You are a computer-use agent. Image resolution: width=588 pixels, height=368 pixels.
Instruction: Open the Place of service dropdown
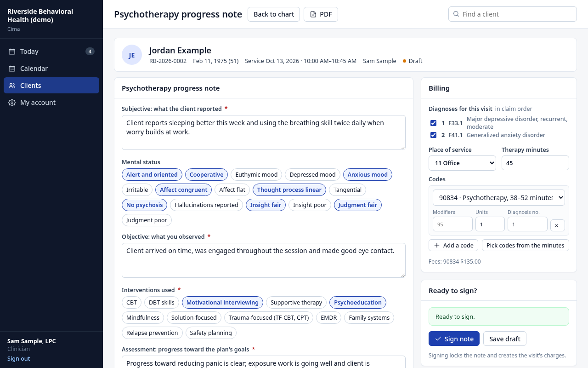pos(462,163)
